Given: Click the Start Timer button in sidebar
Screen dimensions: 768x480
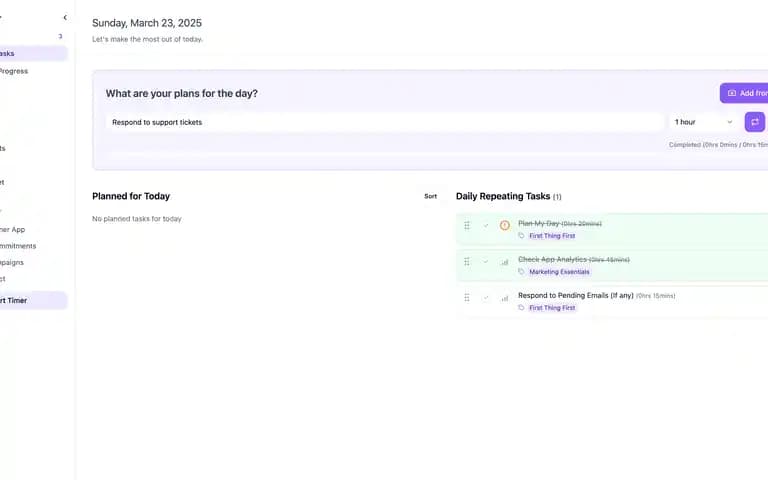Looking at the screenshot, I should click(32, 301).
